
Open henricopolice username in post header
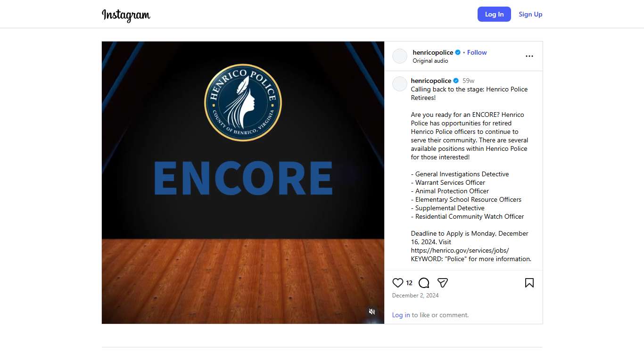click(x=433, y=52)
